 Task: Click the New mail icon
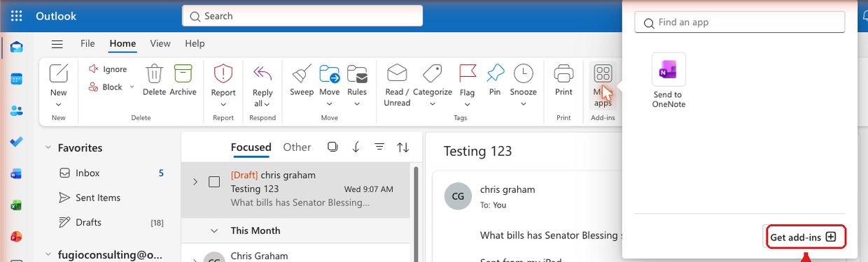pos(59,73)
